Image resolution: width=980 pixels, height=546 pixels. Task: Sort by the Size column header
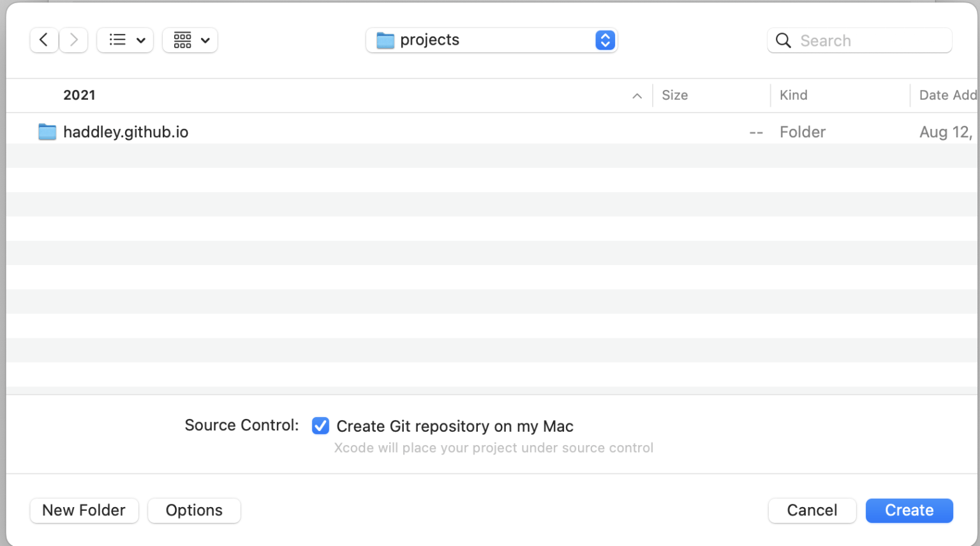[674, 95]
